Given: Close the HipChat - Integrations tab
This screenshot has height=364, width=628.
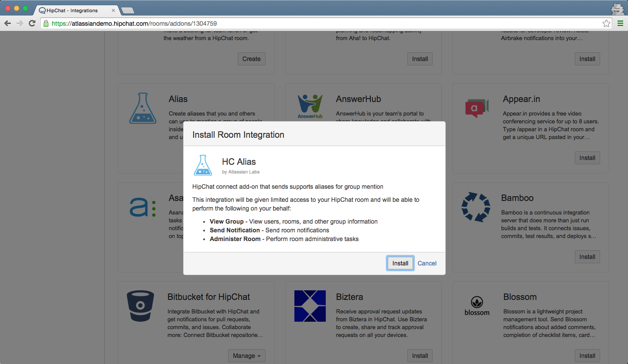Looking at the screenshot, I should coord(113,10).
